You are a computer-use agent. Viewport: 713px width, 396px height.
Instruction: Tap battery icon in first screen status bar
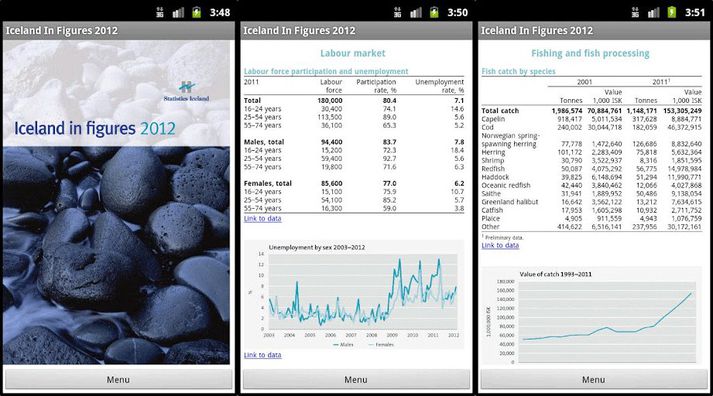[196, 12]
